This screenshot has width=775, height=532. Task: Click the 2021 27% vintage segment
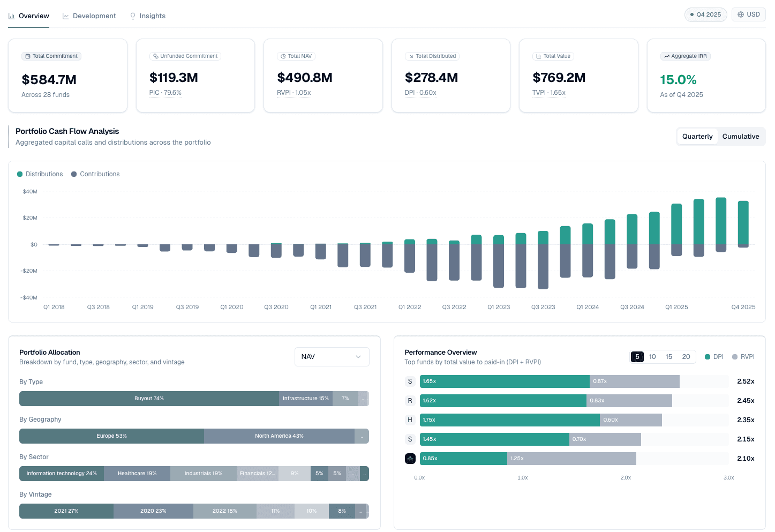tap(66, 511)
